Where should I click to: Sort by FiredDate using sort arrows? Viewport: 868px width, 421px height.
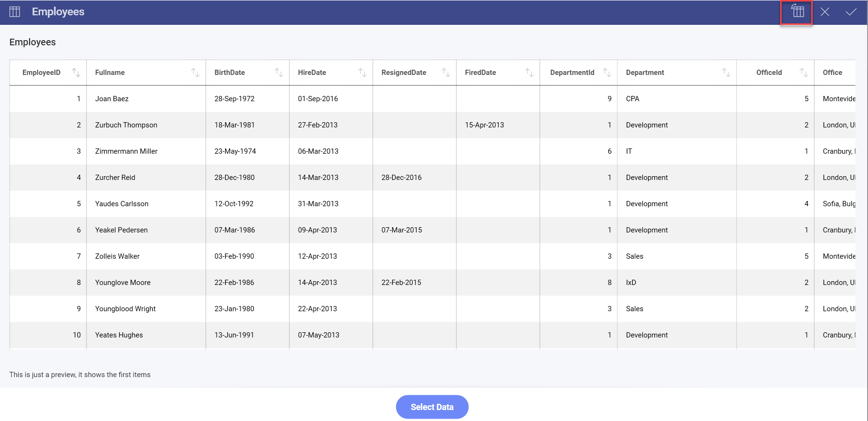point(529,73)
